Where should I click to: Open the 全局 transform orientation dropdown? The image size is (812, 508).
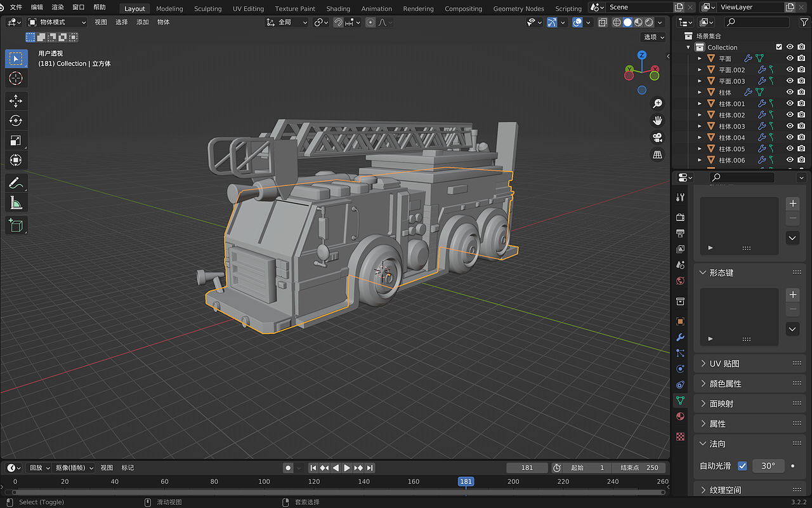coord(287,22)
